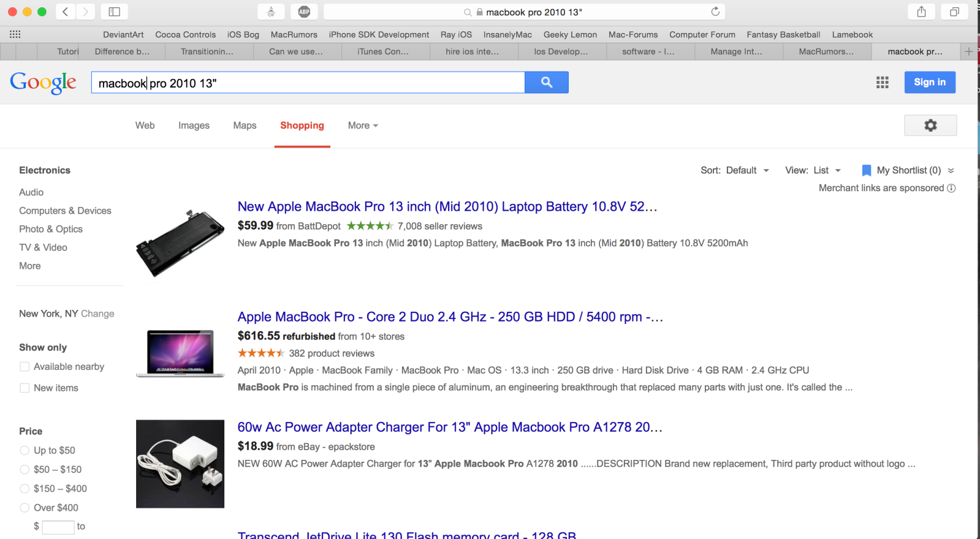Open the Ray iOS bookmark
The width and height of the screenshot is (980, 539).
pyautogui.click(x=456, y=34)
